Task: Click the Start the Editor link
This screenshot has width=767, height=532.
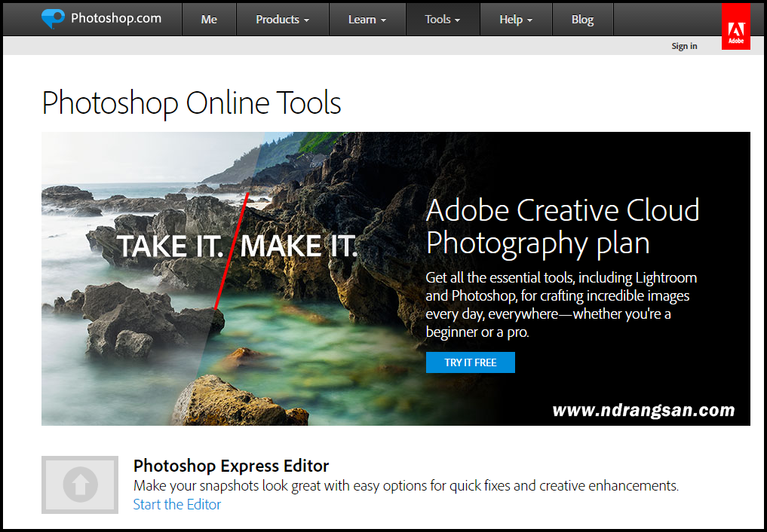Action: tap(177, 504)
